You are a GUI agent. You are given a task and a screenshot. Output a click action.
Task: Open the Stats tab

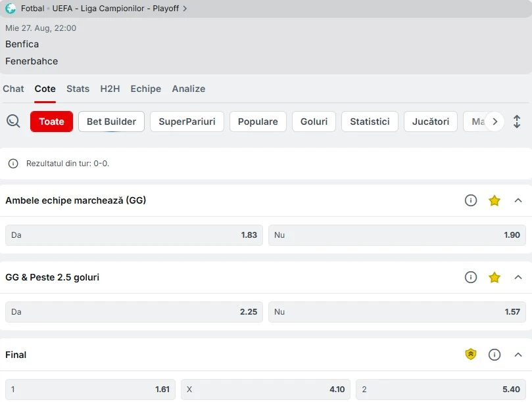tap(78, 89)
